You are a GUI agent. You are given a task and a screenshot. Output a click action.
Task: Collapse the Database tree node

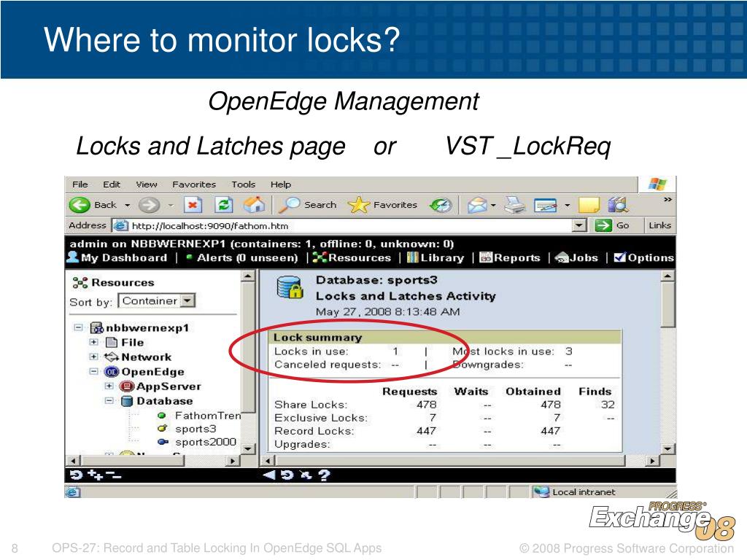pyautogui.click(x=109, y=401)
